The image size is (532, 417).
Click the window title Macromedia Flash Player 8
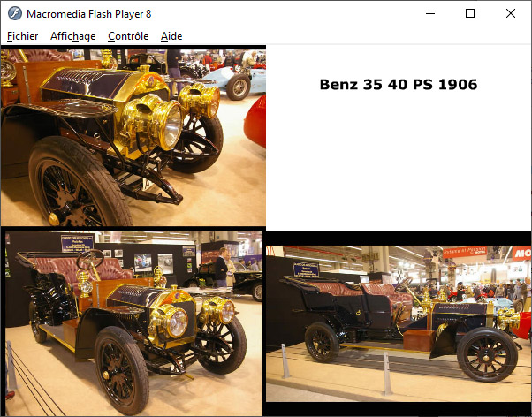(89, 14)
